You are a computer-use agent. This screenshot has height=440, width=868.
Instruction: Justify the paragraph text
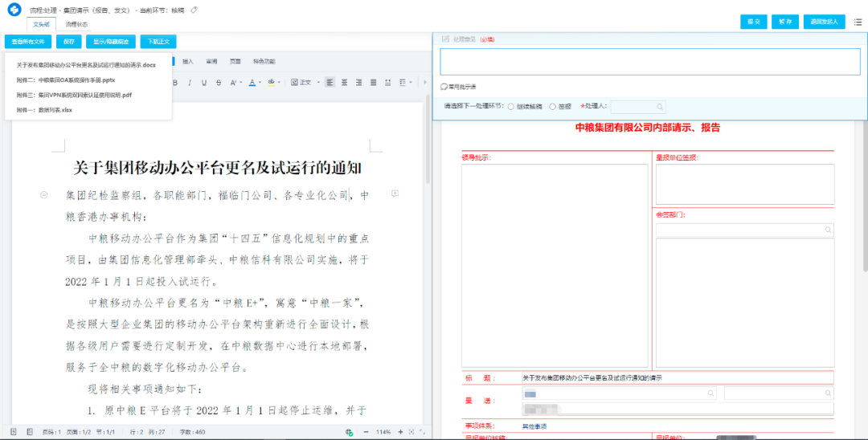click(373, 83)
